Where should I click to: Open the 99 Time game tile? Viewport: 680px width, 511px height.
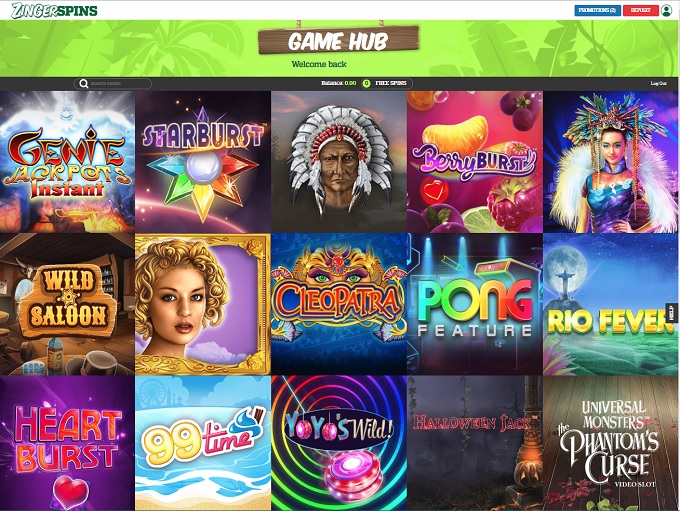203,443
